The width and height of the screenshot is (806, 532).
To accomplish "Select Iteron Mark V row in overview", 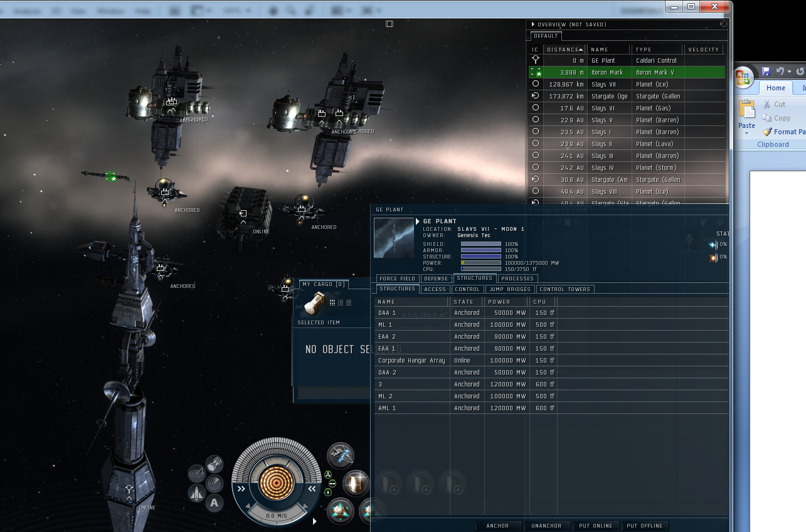I will click(x=627, y=72).
